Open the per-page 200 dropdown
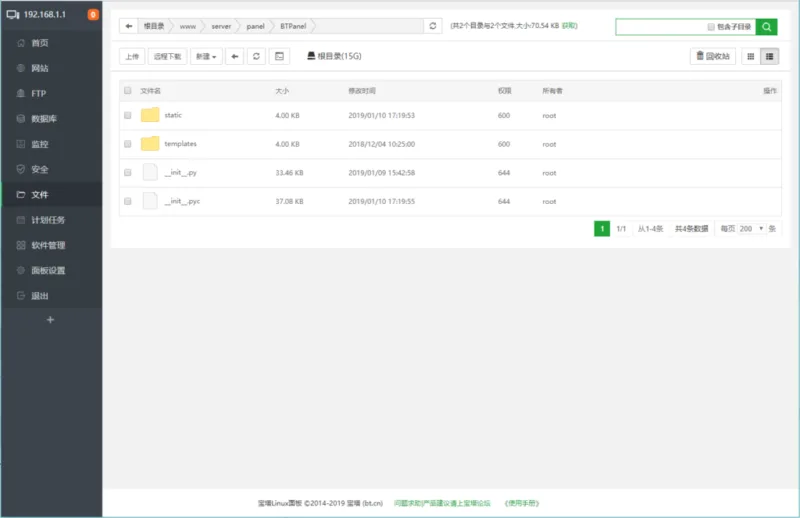This screenshot has height=518, width=800. (752, 229)
